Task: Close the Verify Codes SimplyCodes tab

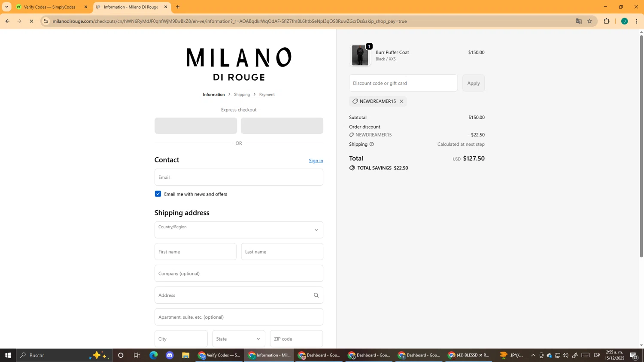Action: pos(86,7)
